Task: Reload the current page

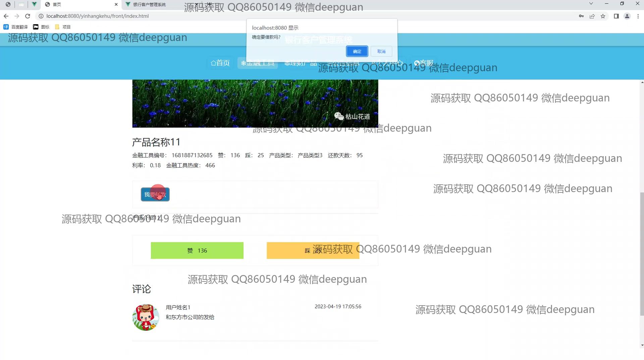Action: (28, 16)
